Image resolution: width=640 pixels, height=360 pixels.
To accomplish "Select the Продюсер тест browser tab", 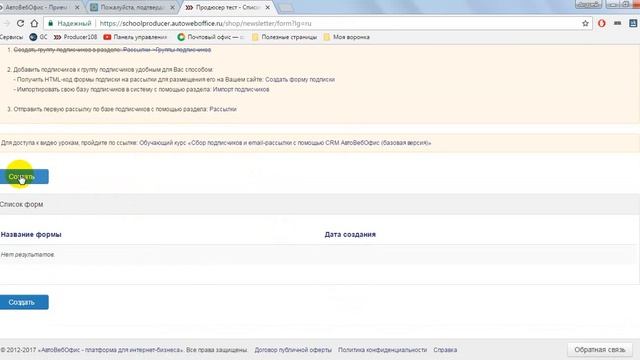I will click(x=227, y=7).
